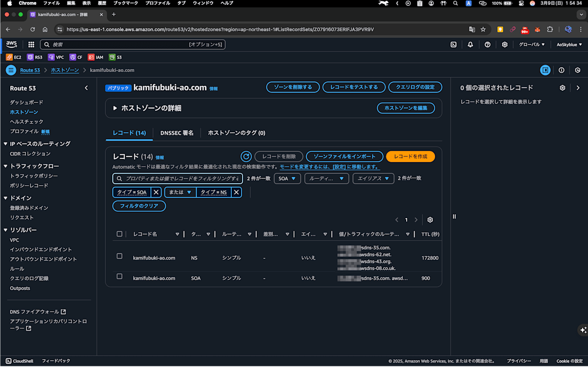Expand the ホストゾーンの詳細 section
Viewport: 588px width, 367px height.
[x=116, y=108]
